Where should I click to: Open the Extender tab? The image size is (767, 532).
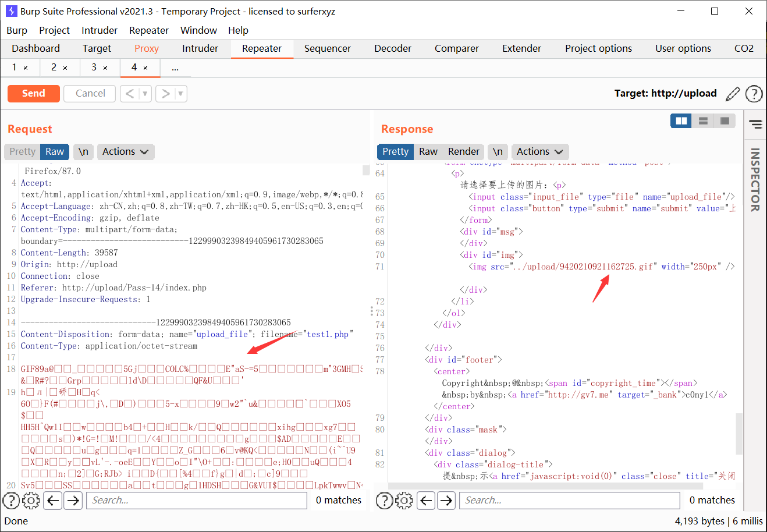[522, 49]
